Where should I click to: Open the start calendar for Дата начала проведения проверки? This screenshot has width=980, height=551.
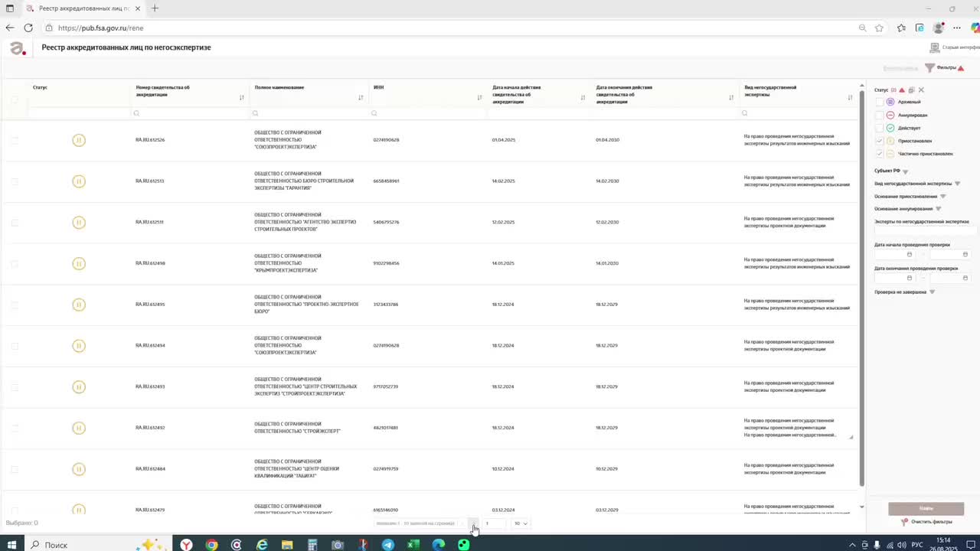point(910,254)
